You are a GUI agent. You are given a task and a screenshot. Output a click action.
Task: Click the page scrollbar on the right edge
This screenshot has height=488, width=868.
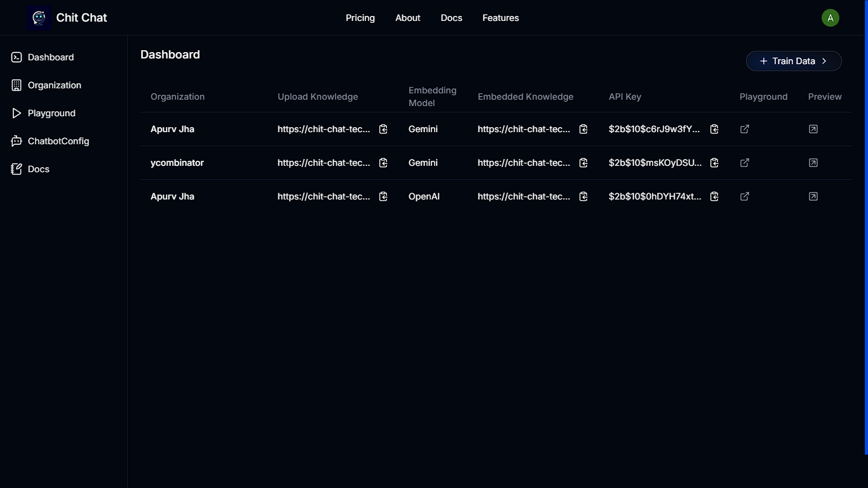[x=865, y=229]
